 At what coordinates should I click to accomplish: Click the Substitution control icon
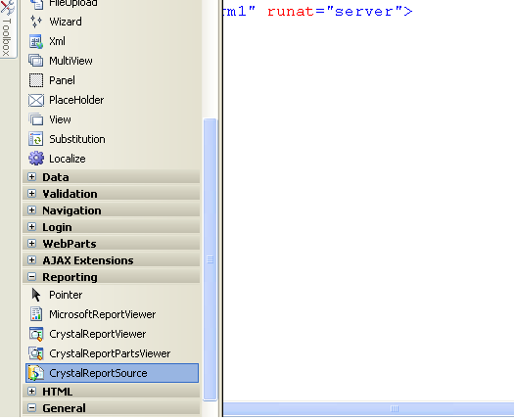[36, 139]
